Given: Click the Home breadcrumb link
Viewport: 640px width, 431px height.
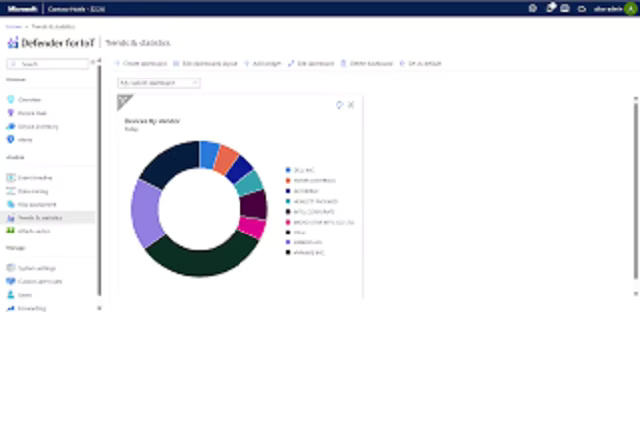Looking at the screenshot, I should [x=13, y=27].
